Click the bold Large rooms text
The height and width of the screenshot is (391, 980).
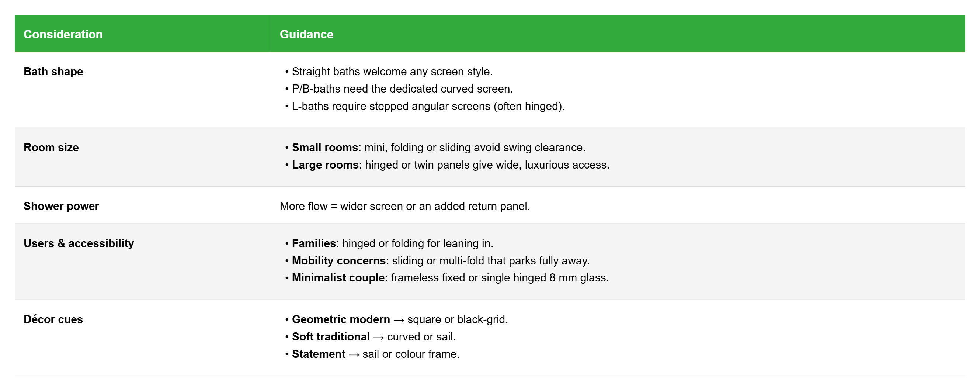(325, 165)
